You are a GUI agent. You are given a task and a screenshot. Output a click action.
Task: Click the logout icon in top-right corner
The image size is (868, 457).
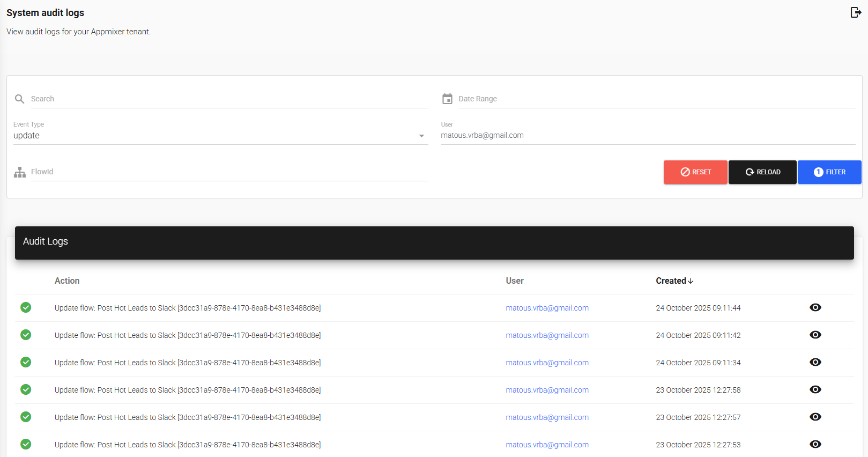(x=856, y=12)
